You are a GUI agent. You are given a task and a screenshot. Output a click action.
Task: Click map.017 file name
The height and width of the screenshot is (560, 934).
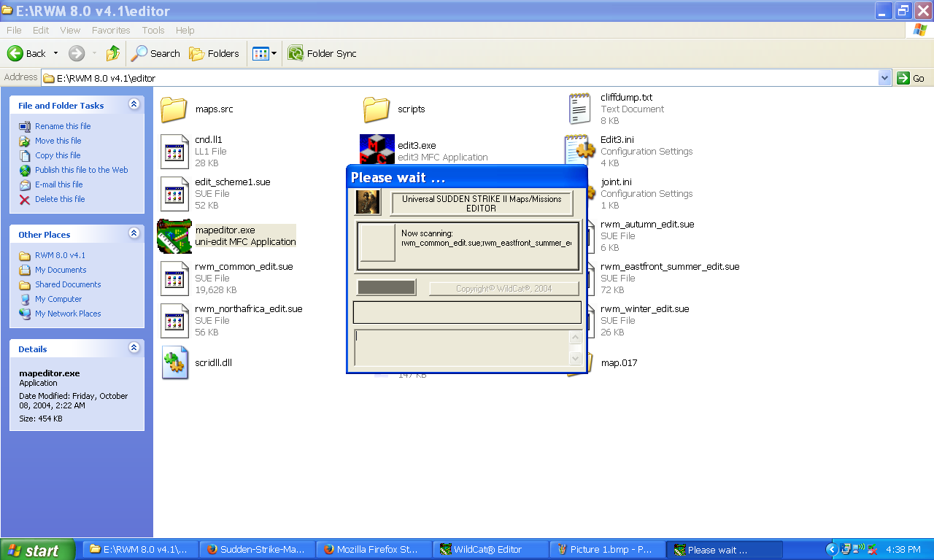[619, 363]
